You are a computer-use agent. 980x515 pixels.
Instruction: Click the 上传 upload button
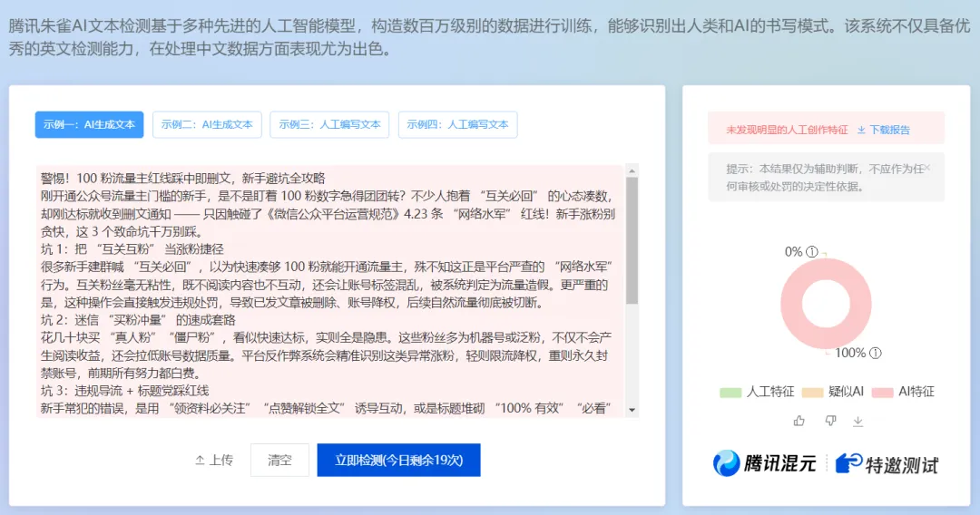[x=214, y=460]
